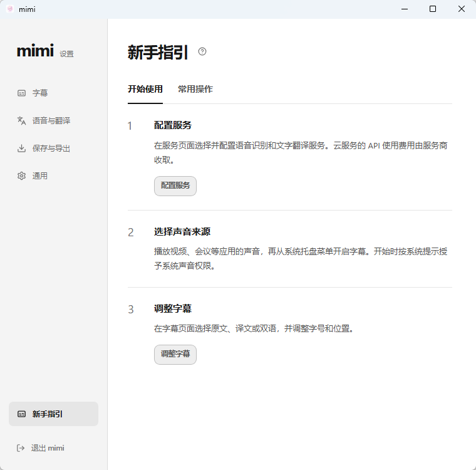The image size is (476, 470).
Task: Switch to the 常用操作 tab
Action: pos(195,89)
